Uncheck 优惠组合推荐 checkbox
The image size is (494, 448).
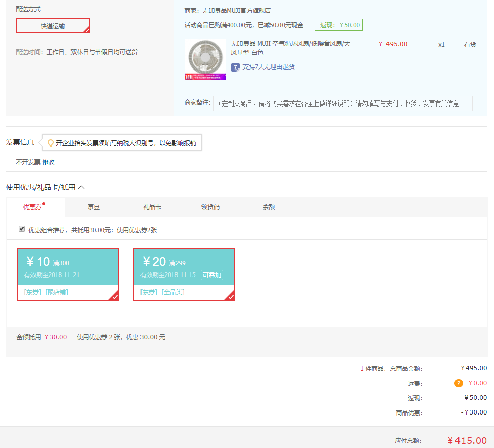(22, 229)
